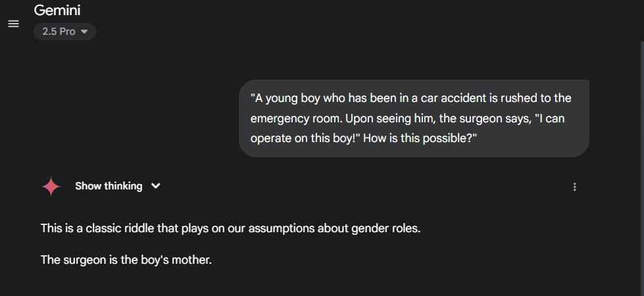This screenshot has height=296, width=644.
Task: Open the three-dot response options menu
Action: tap(574, 187)
